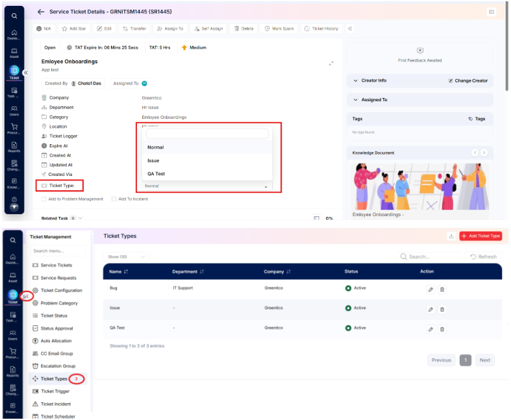Expand Related Task section

[x=80, y=218]
